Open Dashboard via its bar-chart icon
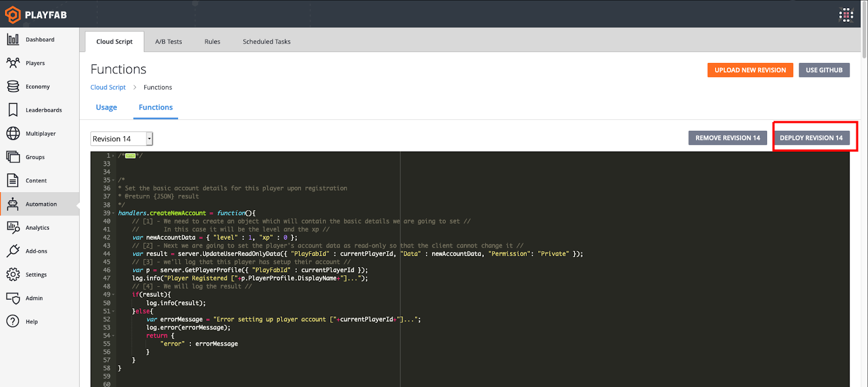Screen dimensions: 868x387 13,39
